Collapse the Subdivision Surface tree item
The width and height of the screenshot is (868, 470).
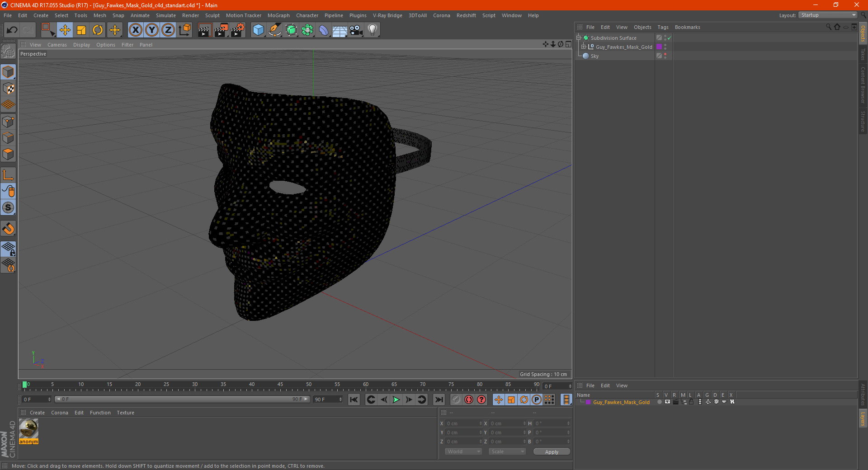click(579, 38)
